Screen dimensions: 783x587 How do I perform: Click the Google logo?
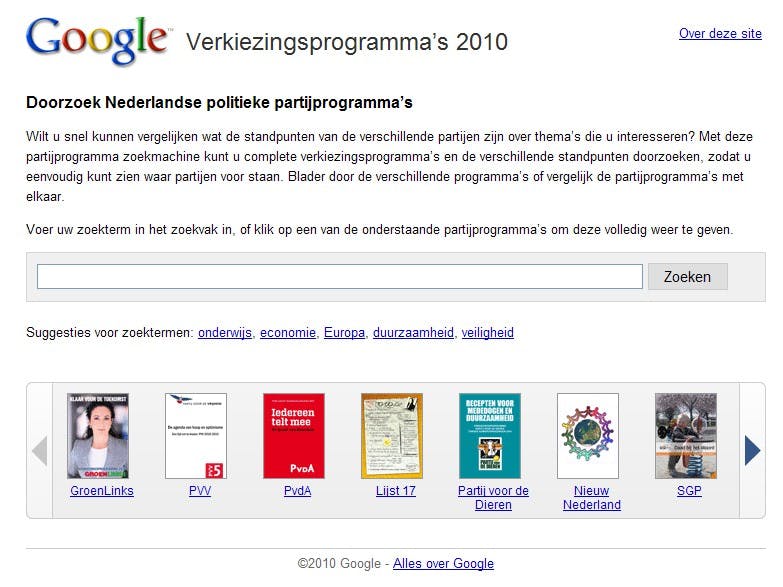coord(97,40)
